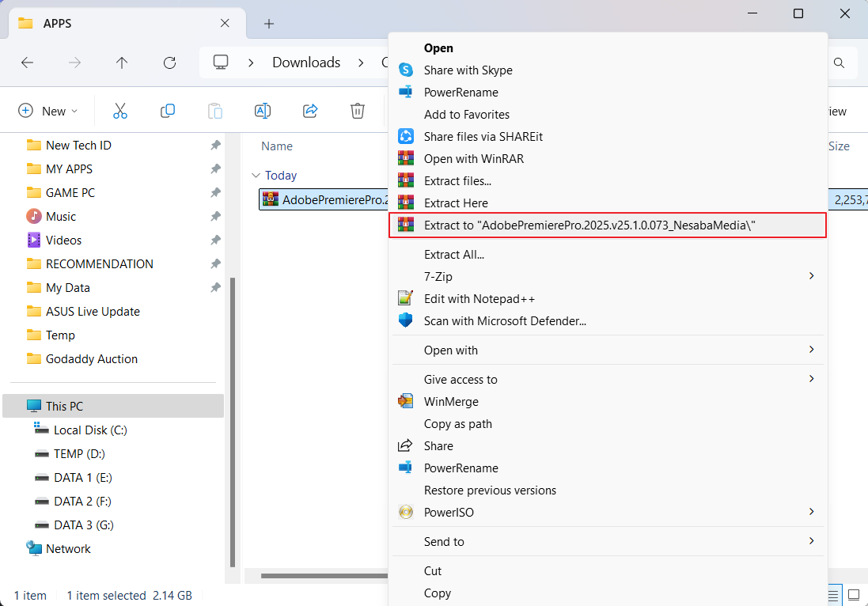
Task: Click the Microsoft Defender shield icon
Action: click(x=406, y=320)
